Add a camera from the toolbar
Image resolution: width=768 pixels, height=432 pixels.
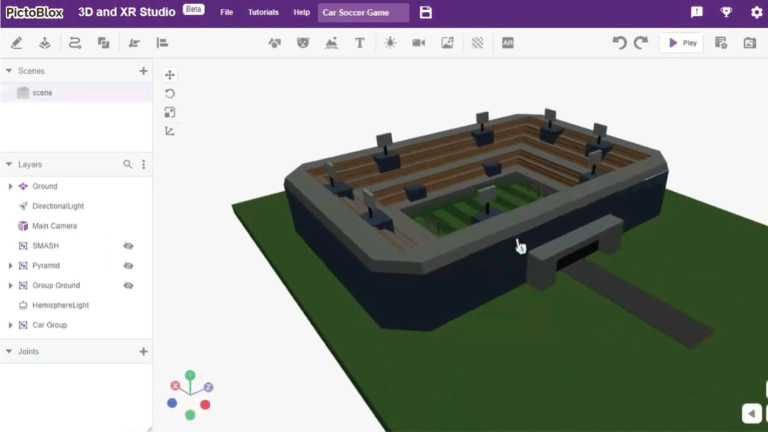coord(419,43)
